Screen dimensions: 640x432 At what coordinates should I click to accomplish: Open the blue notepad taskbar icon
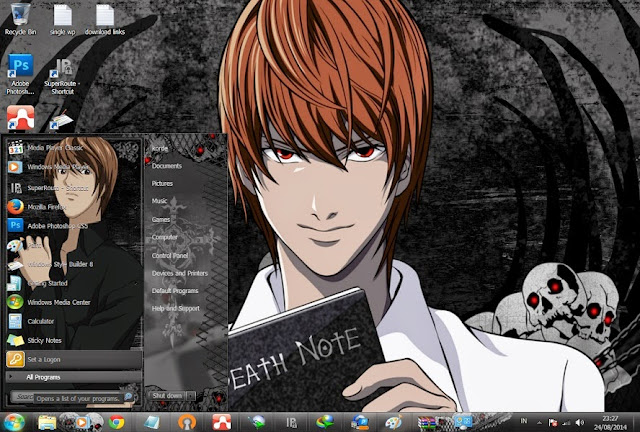coord(152,422)
